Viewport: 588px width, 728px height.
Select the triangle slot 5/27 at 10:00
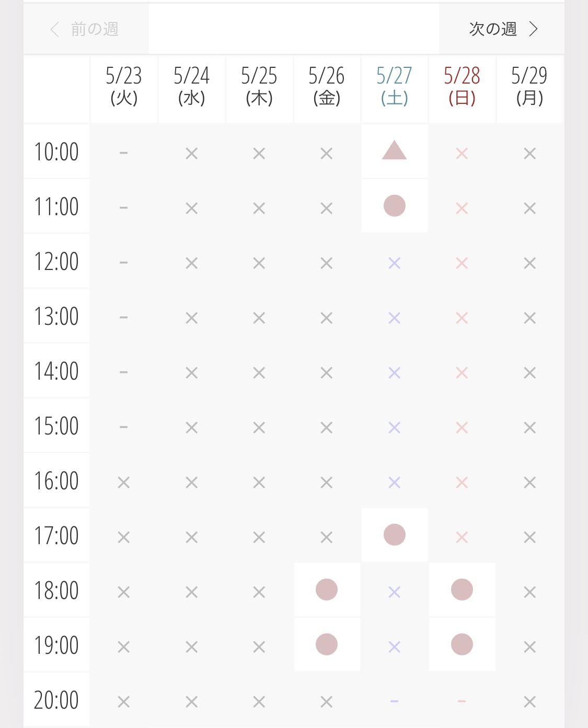point(395,151)
